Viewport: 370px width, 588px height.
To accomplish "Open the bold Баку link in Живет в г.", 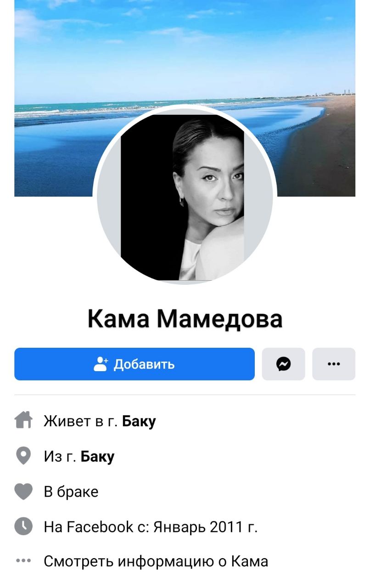I will point(139,421).
